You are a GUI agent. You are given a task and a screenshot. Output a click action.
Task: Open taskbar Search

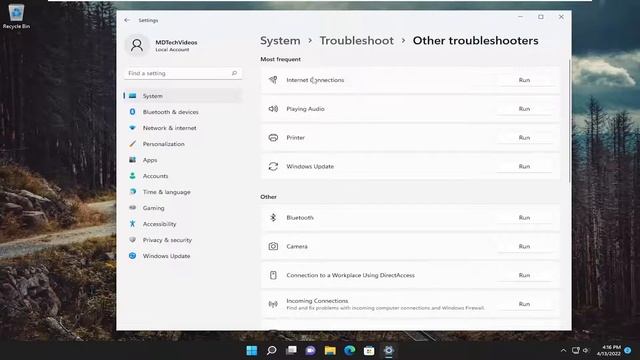(x=271, y=350)
